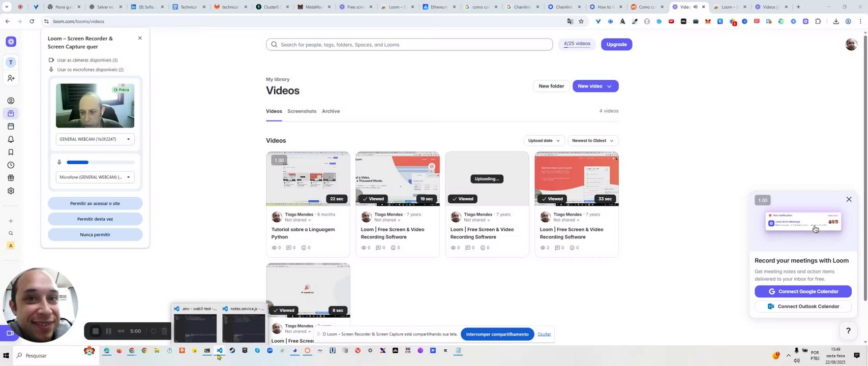Viewport: 868px width, 366px height.
Task: Expand Not shared dropdown under Tutorial sobre a Linguagem Python
Action: (297, 220)
